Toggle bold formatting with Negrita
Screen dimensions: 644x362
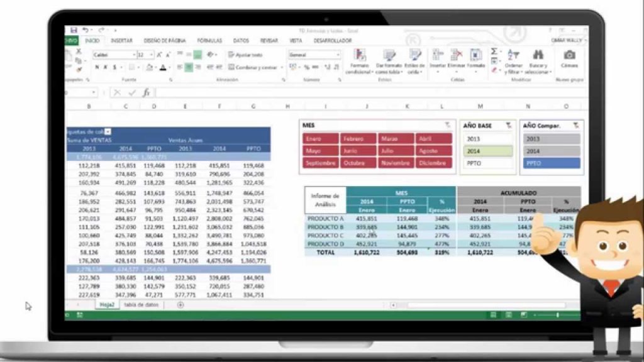pos(97,67)
